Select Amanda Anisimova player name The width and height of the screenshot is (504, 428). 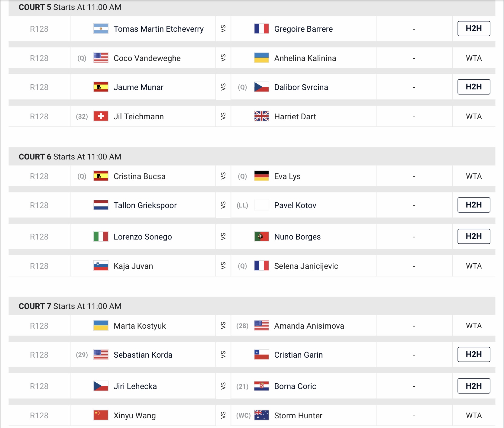click(309, 326)
